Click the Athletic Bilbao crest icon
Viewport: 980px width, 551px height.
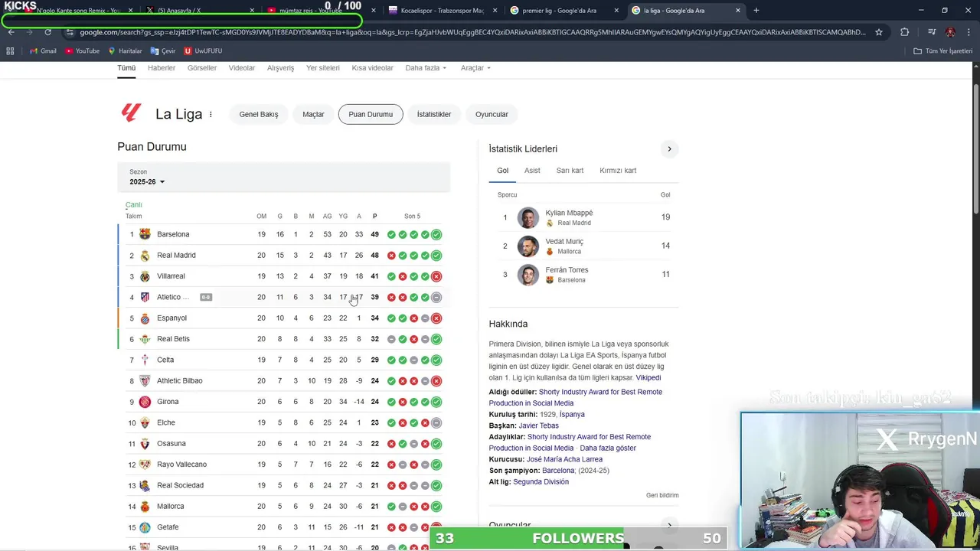(145, 381)
